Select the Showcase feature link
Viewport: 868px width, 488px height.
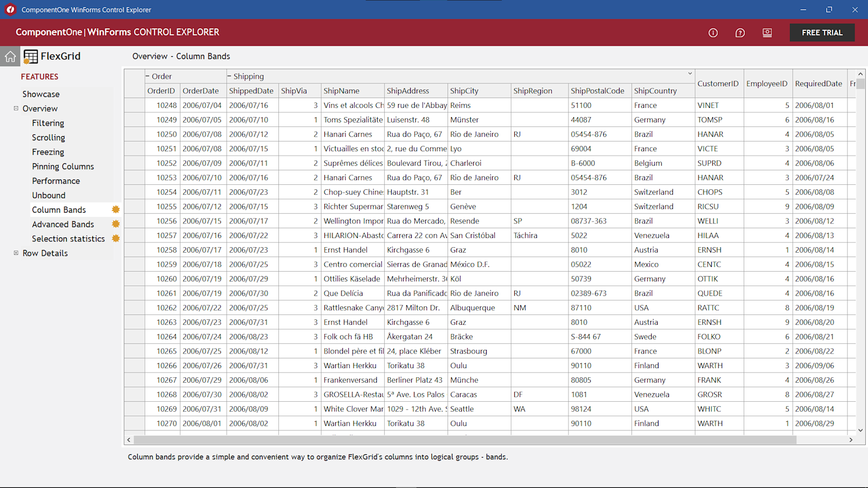point(41,94)
